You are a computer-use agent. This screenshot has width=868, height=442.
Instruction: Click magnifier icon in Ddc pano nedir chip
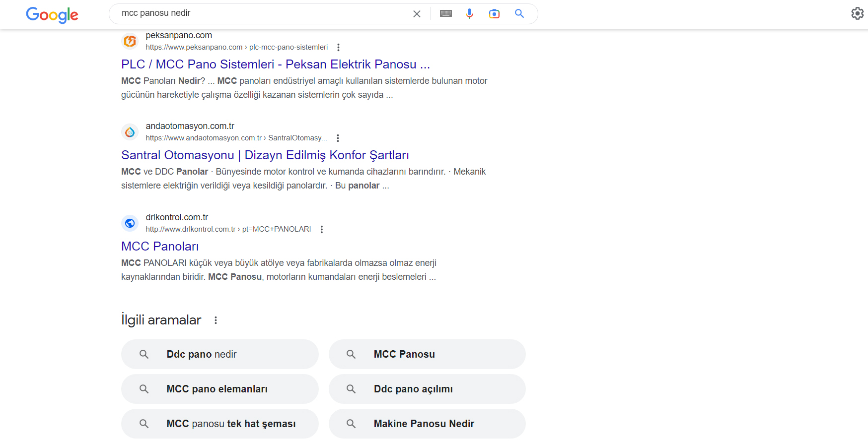(144, 354)
